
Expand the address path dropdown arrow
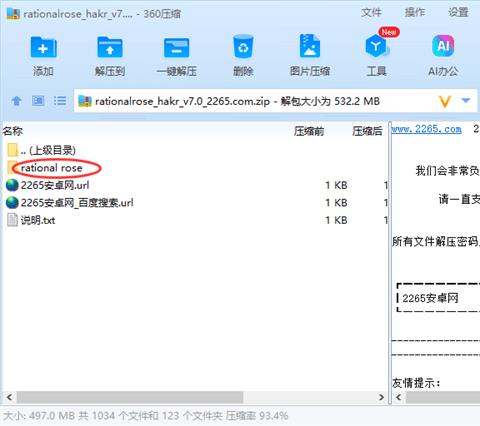(x=466, y=101)
